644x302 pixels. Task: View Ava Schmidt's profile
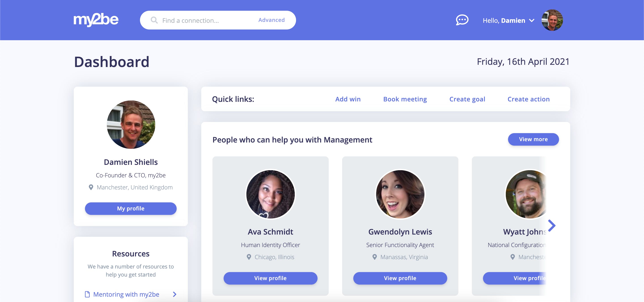pos(271,278)
